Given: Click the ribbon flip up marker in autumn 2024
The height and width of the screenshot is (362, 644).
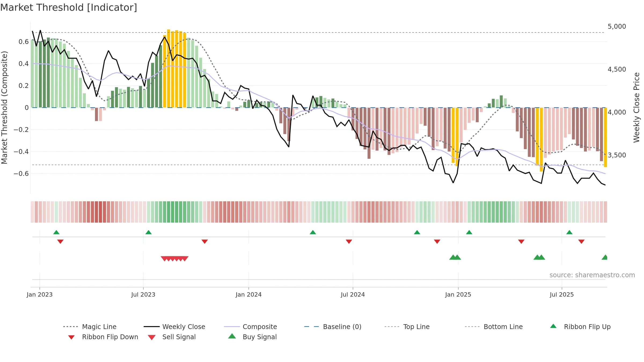Looking at the screenshot, I should [417, 232].
